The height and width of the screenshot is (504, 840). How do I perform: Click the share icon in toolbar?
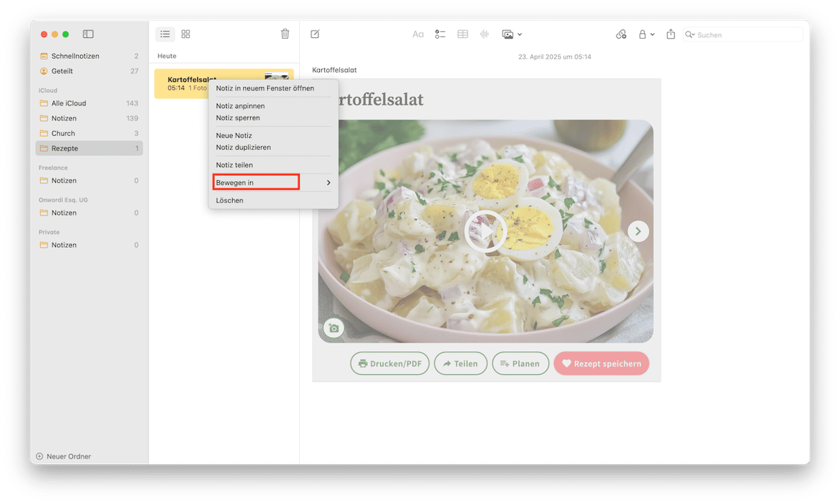tap(671, 34)
